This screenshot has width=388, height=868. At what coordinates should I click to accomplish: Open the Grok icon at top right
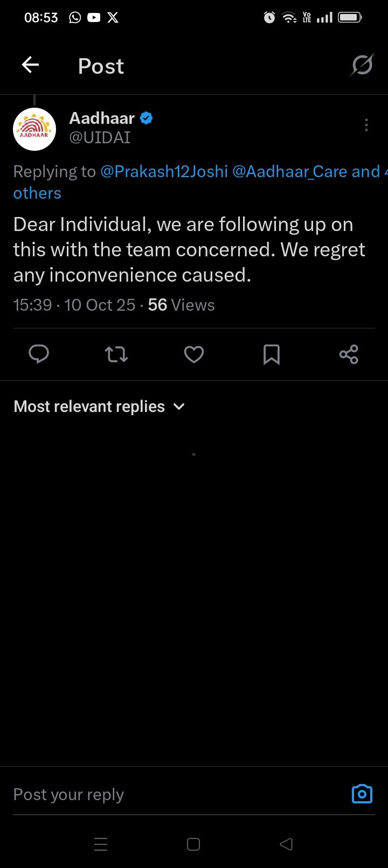tap(362, 66)
